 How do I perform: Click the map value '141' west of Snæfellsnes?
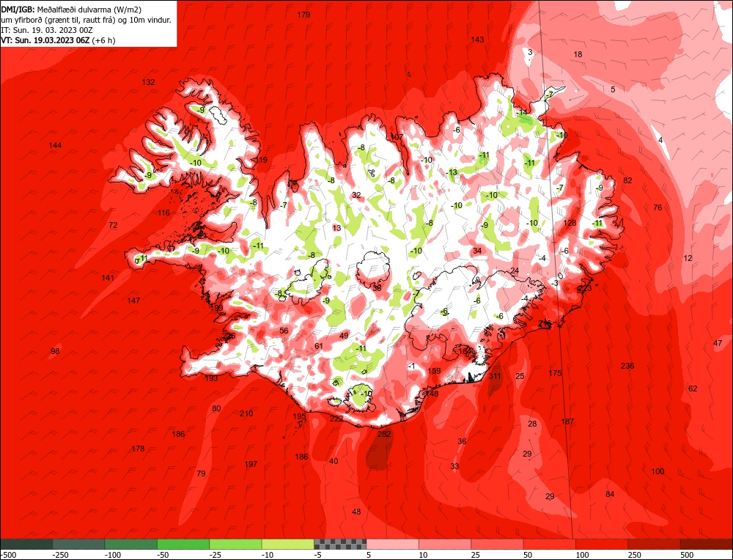click(108, 278)
